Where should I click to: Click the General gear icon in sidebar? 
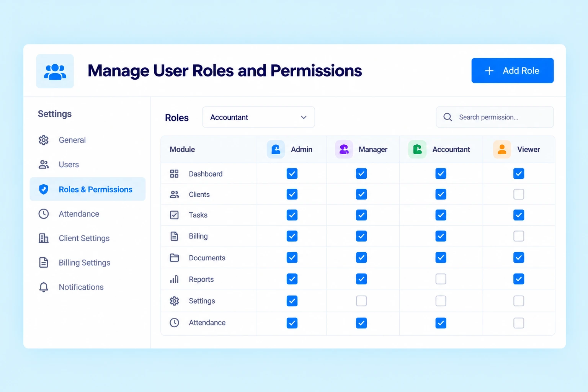point(44,140)
